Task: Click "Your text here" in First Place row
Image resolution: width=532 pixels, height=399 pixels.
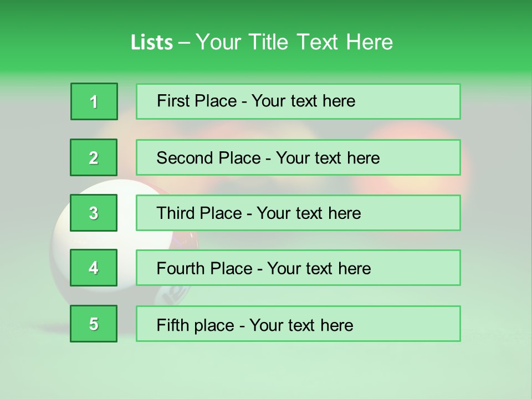Action: 303,101
